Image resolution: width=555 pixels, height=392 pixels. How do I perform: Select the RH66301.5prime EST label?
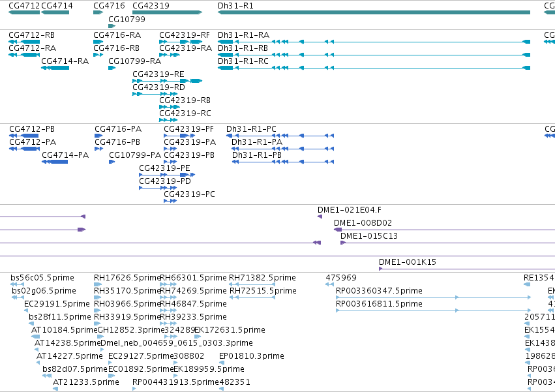click(193, 278)
